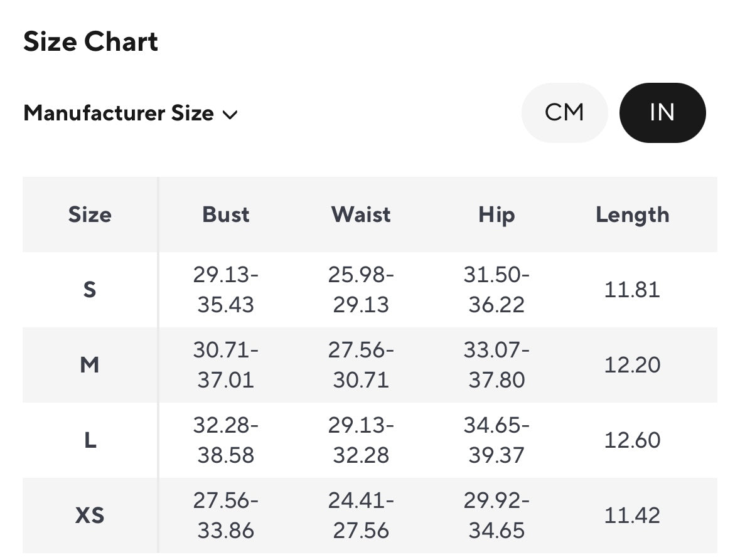Click hip measurement 34.65-39.37 for L
Viewport: 740px width, 560px height.
click(x=496, y=440)
